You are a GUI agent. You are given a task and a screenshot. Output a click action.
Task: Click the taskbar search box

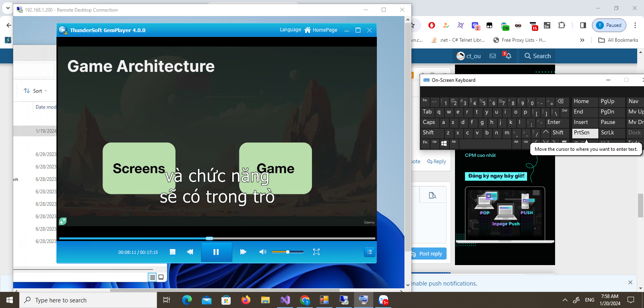coord(88,300)
